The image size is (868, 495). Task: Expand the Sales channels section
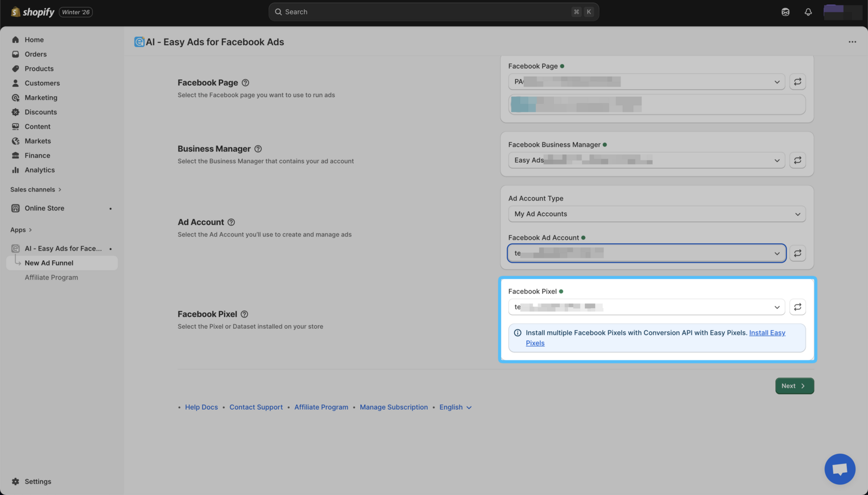36,189
